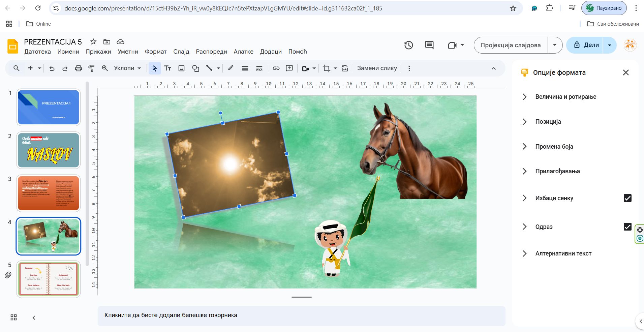Open the comments history icon

click(x=429, y=45)
